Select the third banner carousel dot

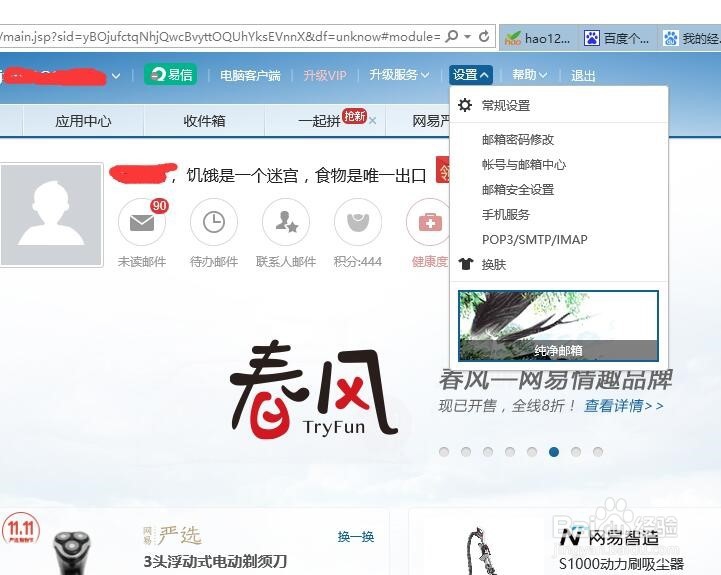488,452
